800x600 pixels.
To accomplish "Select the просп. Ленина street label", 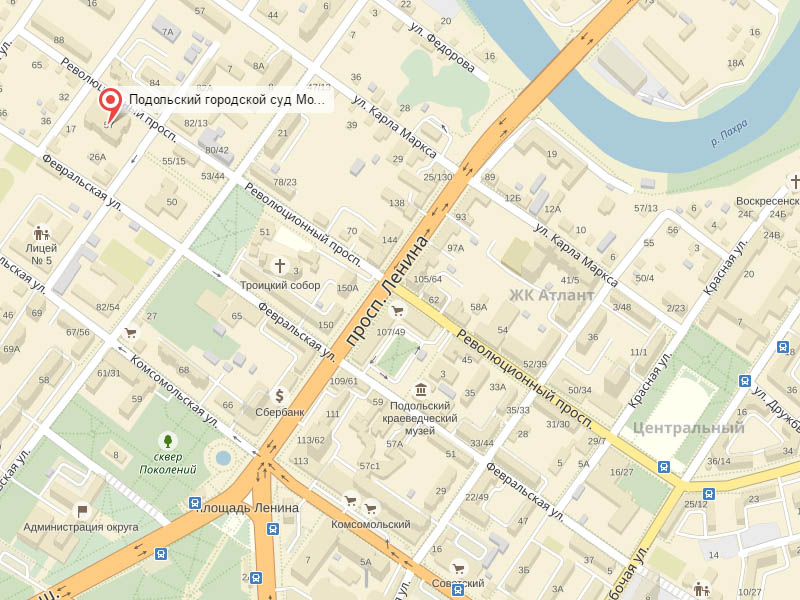I will coord(388,291).
